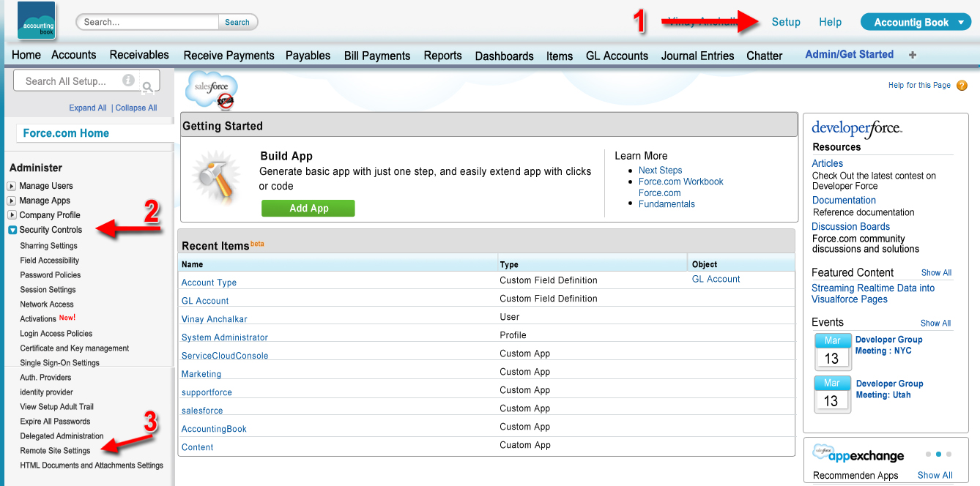Click the March 13 NYC calendar icon
The width and height of the screenshot is (980, 486).
832,352
